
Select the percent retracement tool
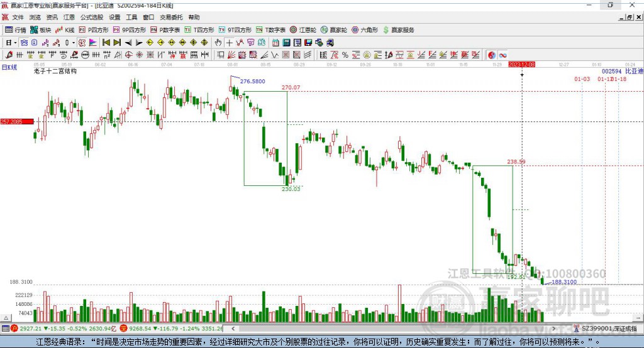click(x=345, y=55)
